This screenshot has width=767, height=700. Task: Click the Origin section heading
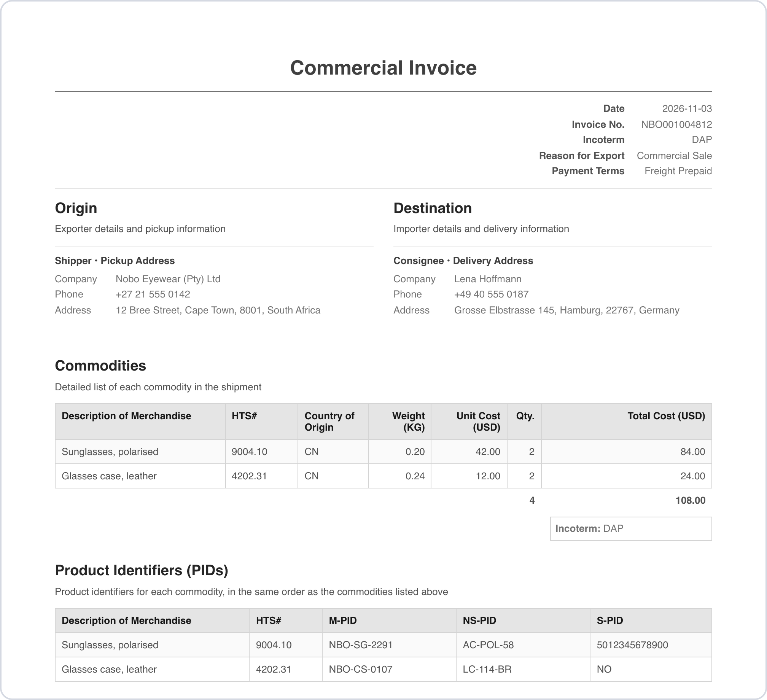pyautogui.click(x=76, y=208)
